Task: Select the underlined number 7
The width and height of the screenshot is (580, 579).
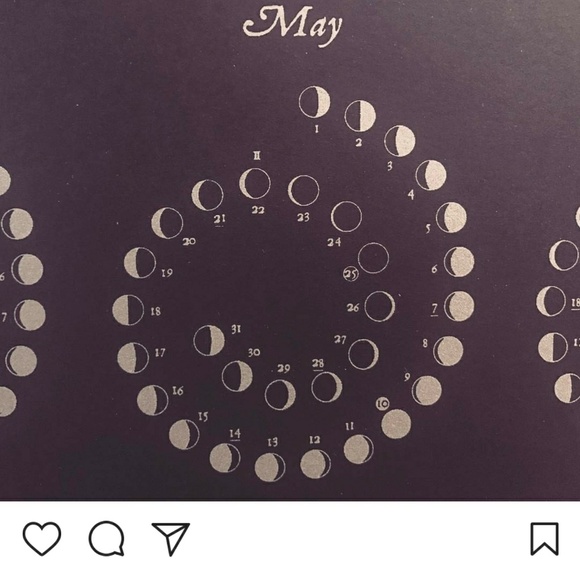Action: tap(435, 309)
